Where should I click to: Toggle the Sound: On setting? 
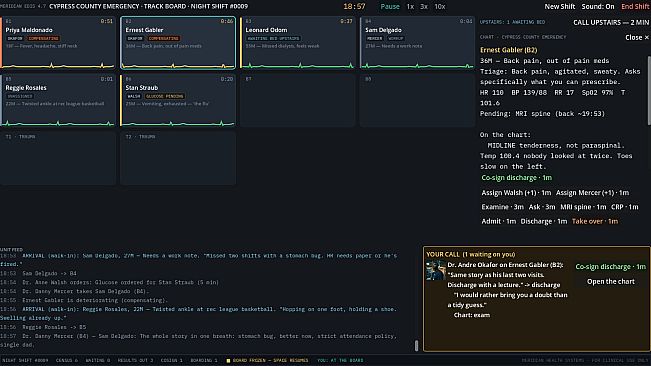tap(598, 7)
